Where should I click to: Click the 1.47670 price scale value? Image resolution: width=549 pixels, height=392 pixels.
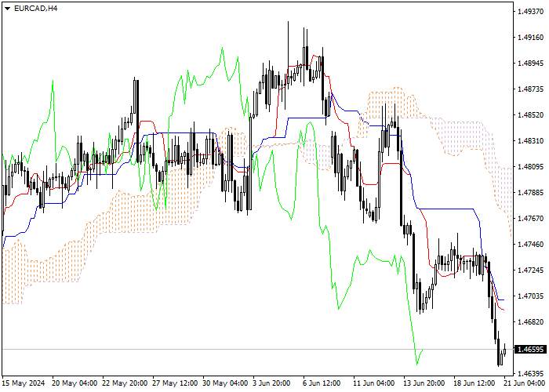pyautogui.click(x=531, y=219)
